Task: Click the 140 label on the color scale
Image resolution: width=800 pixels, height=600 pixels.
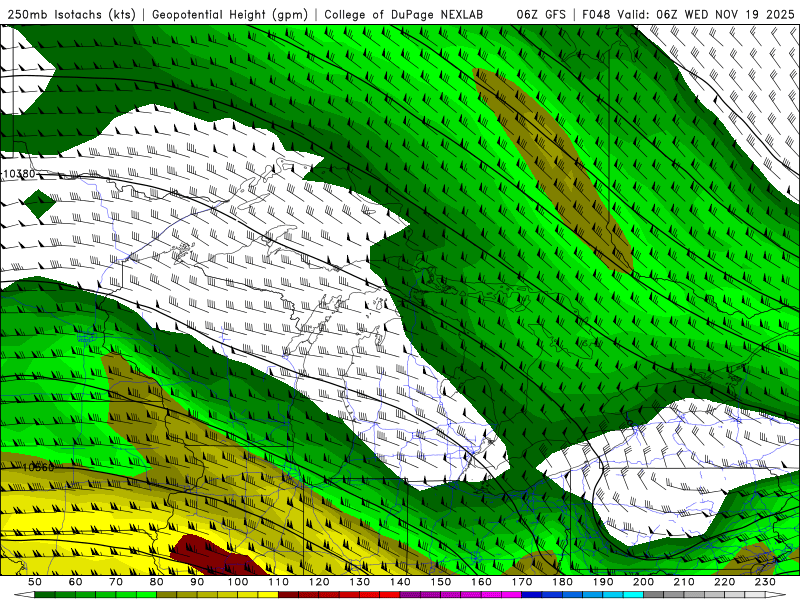Action: pos(400,582)
